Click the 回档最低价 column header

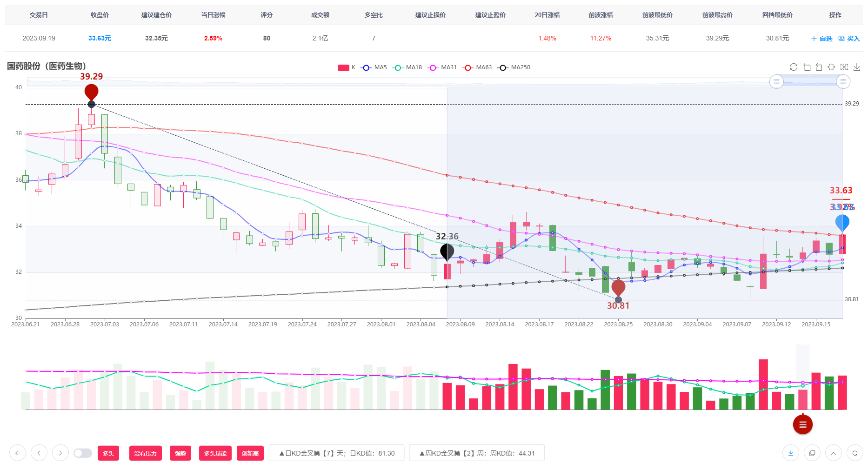[777, 15]
